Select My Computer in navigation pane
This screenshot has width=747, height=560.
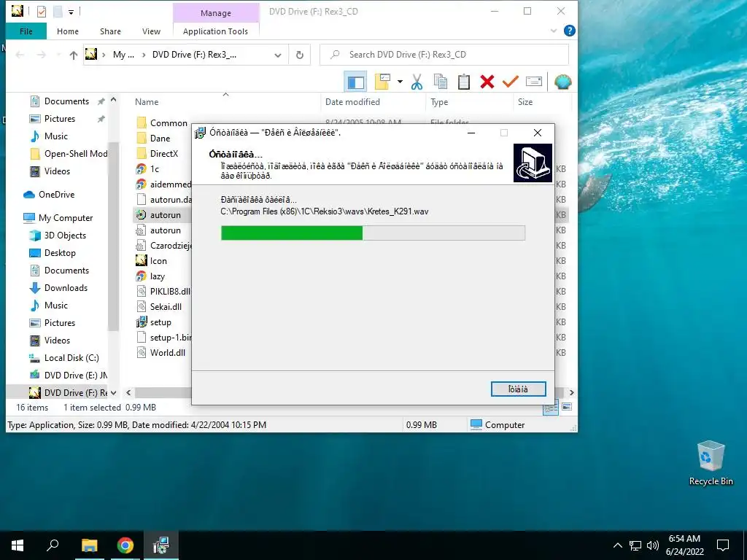click(x=66, y=217)
